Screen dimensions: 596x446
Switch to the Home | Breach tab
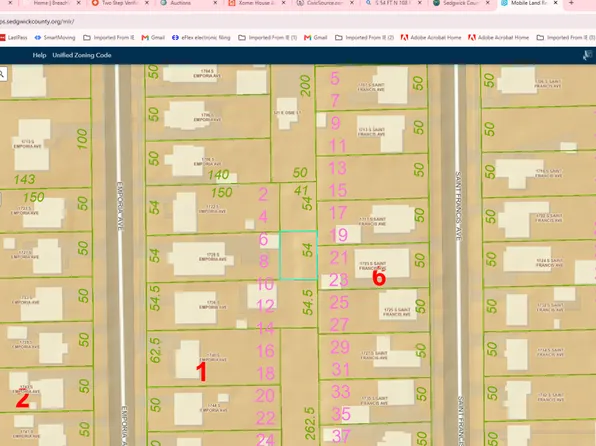coord(50,3)
